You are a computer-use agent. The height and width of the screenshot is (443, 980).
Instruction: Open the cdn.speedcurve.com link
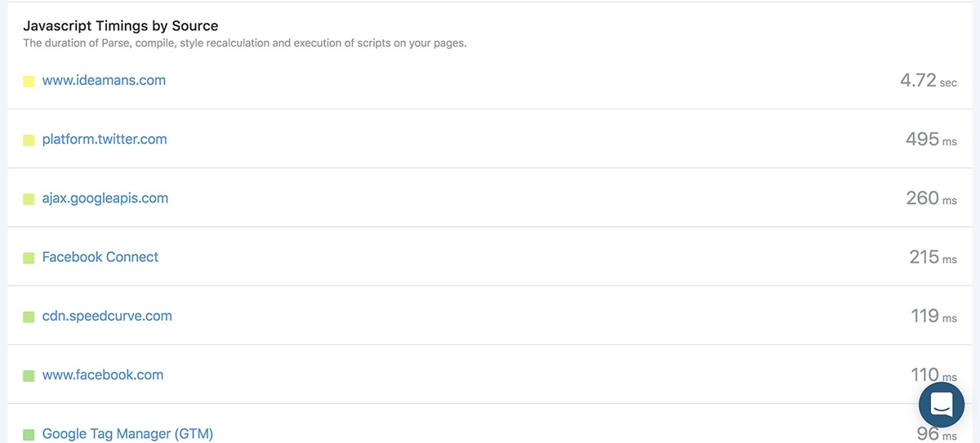point(107,316)
